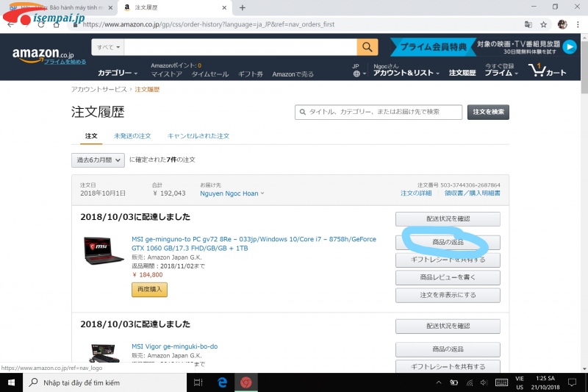
Task: Click 商品レビューを書く button
Action: [448, 277]
